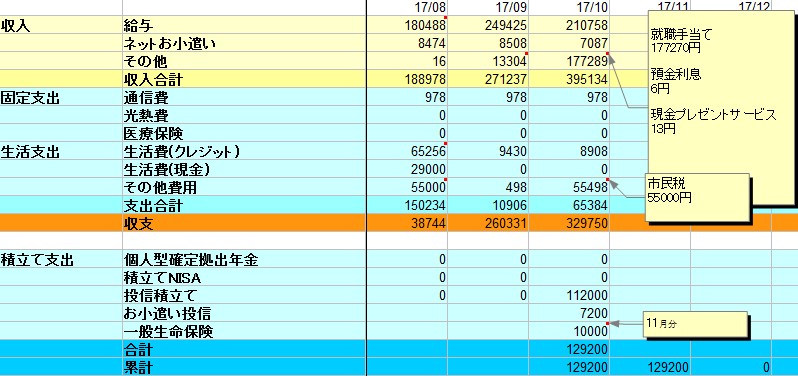
Task: Select cell with value 8474
Action: (407, 43)
